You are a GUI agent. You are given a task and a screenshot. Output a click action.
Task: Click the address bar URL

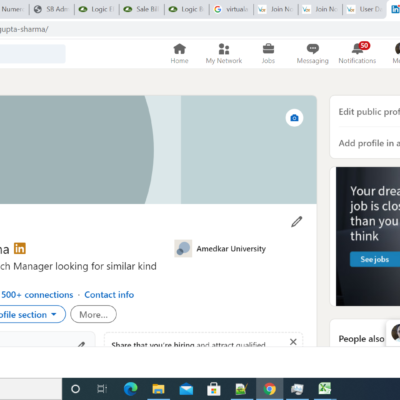pyautogui.click(x=24, y=29)
